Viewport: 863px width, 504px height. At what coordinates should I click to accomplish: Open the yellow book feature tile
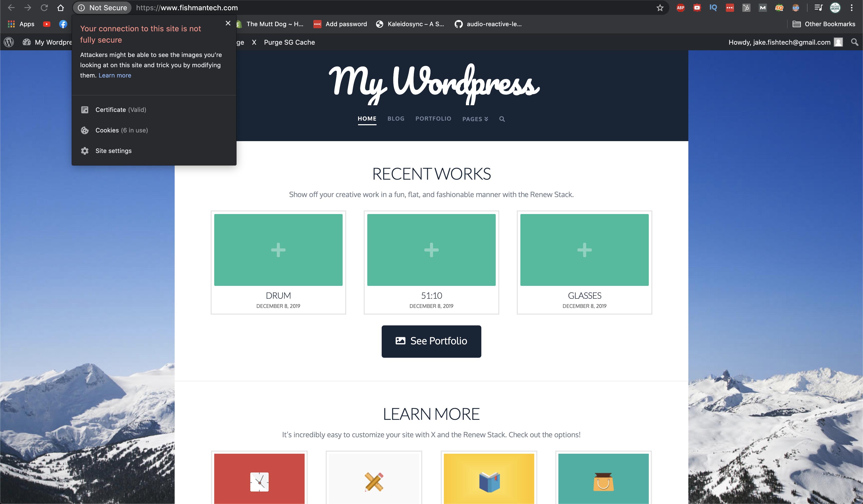point(489,478)
